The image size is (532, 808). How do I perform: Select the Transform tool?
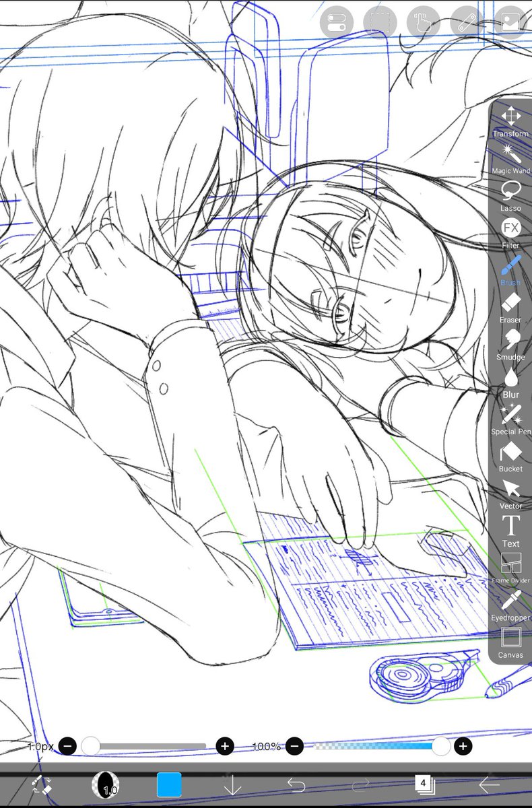pyautogui.click(x=510, y=121)
